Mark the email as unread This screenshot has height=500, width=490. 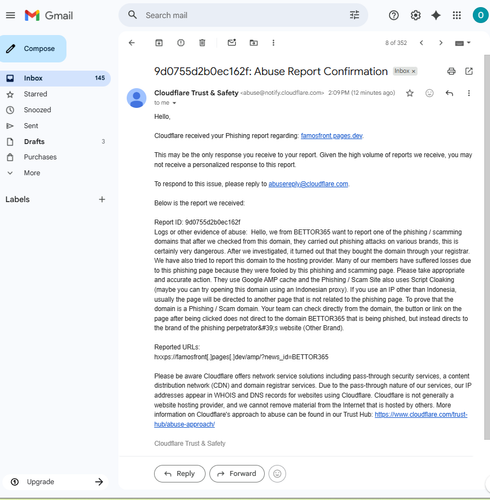pyautogui.click(x=232, y=43)
